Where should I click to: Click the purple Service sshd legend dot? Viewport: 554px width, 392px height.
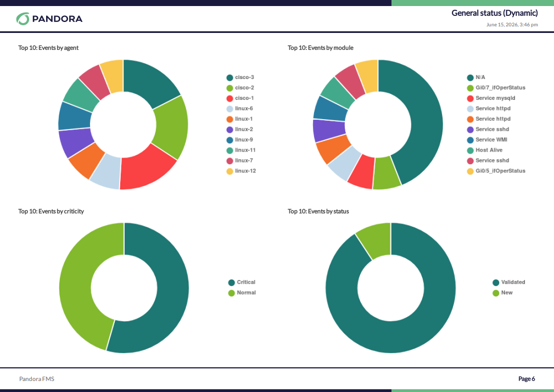470,130
